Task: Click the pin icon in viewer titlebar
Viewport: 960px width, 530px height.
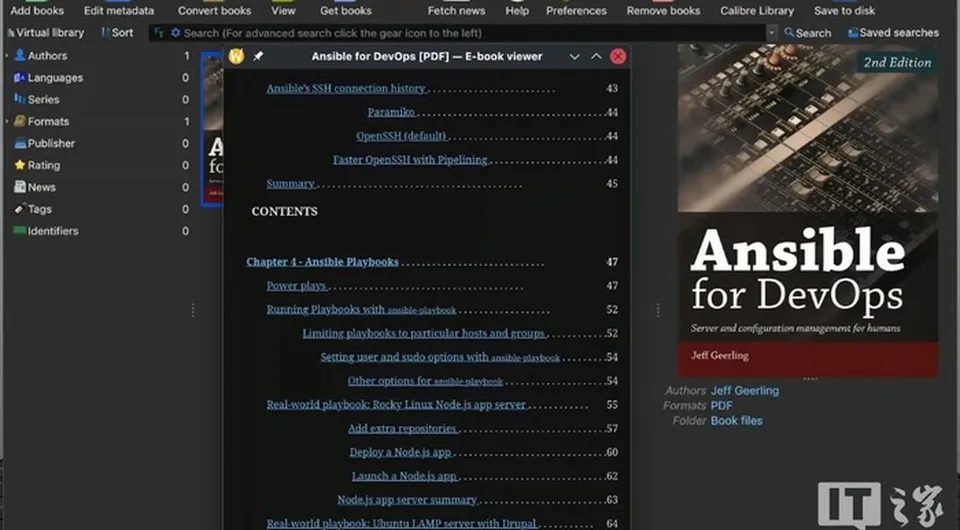Action: click(x=258, y=56)
